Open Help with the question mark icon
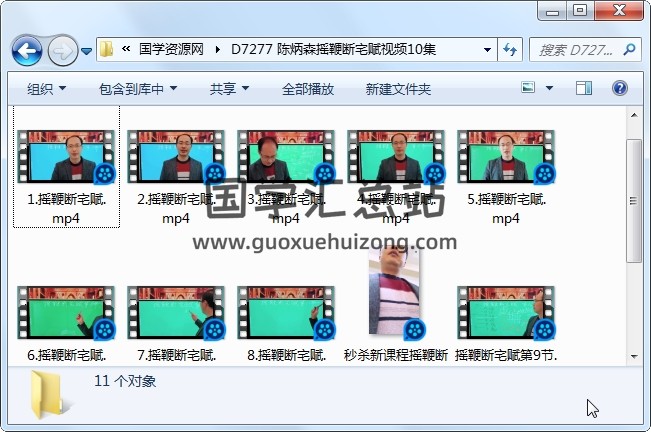 coord(619,88)
